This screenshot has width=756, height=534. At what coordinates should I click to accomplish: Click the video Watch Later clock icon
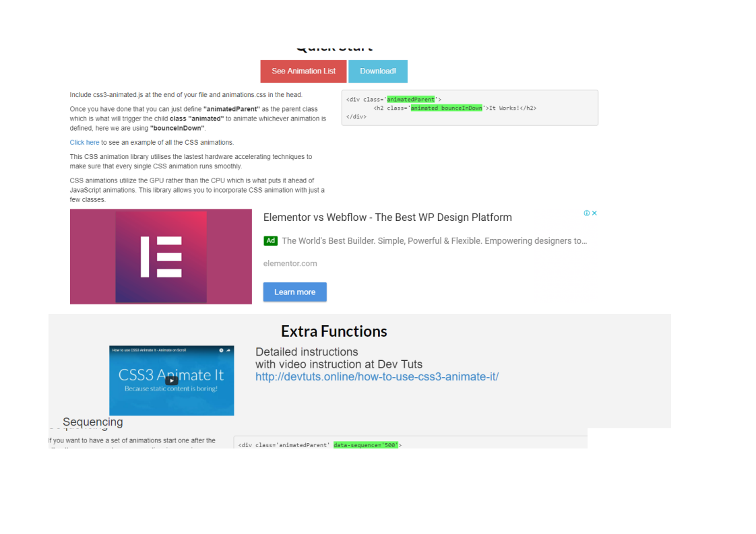click(x=221, y=350)
